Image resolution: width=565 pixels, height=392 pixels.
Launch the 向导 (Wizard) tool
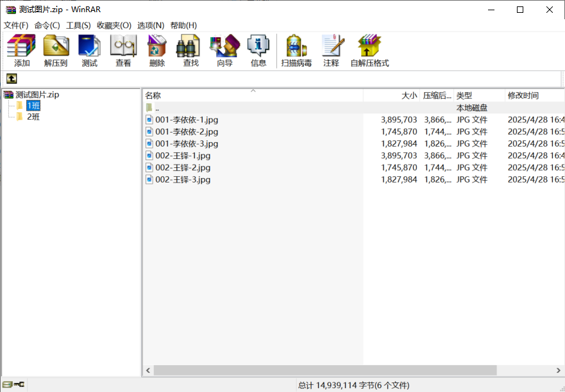point(224,51)
